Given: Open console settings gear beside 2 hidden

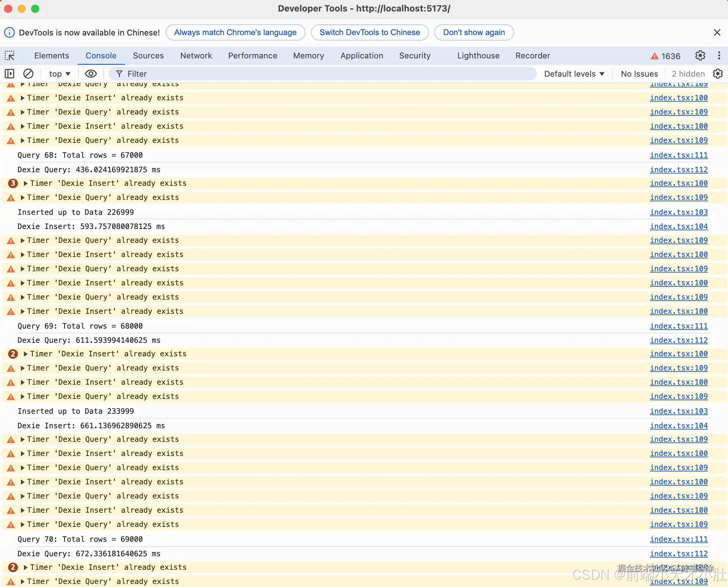Looking at the screenshot, I should click(x=718, y=74).
